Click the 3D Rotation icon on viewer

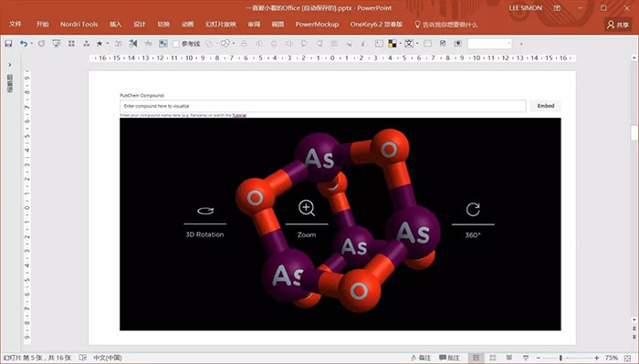coord(205,211)
